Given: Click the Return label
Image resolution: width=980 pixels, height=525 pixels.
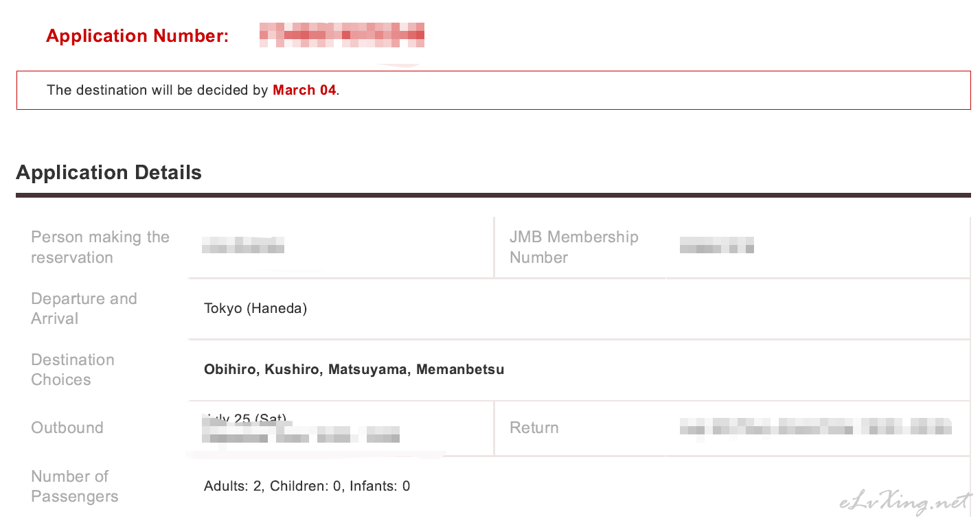Looking at the screenshot, I should pyautogui.click(x=534, y=428).
